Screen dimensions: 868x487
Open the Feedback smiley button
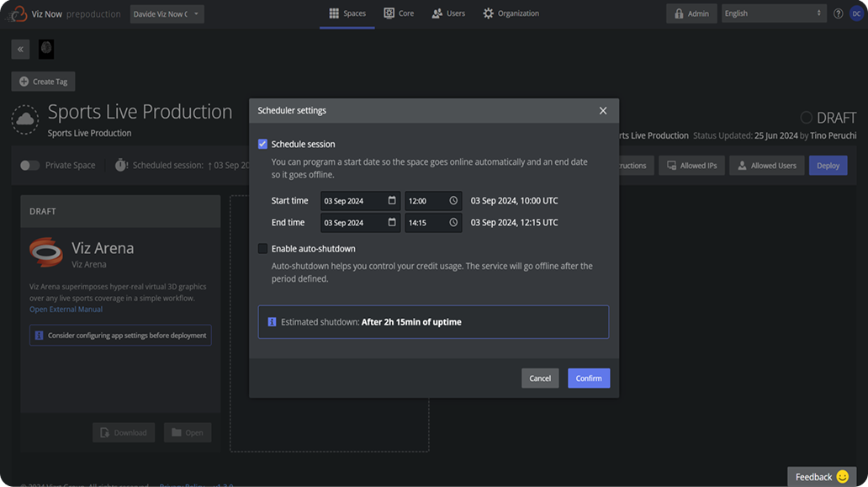822,476
